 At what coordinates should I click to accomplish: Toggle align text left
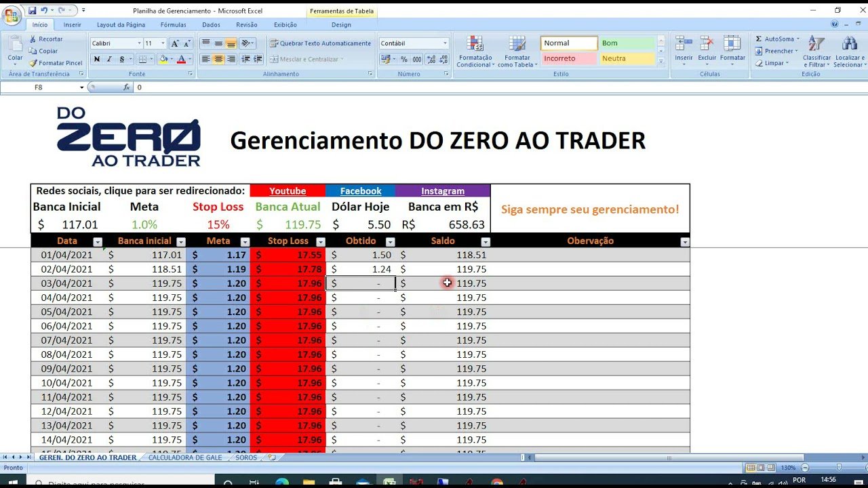pos(205,60)
